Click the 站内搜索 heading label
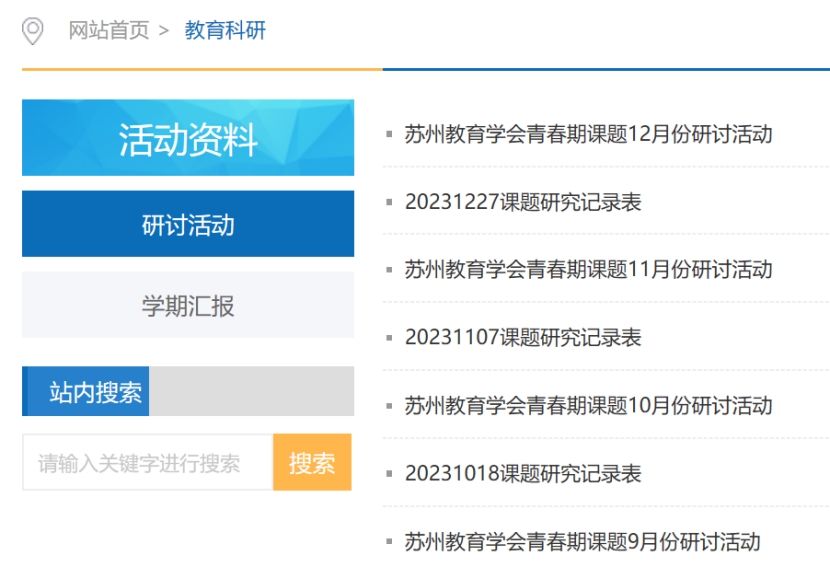The image size is (830, 567). pyautogui.click(x=95, y=392)
